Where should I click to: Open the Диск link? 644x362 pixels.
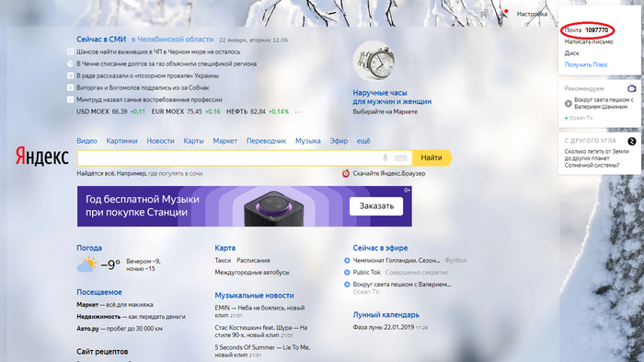571,53
